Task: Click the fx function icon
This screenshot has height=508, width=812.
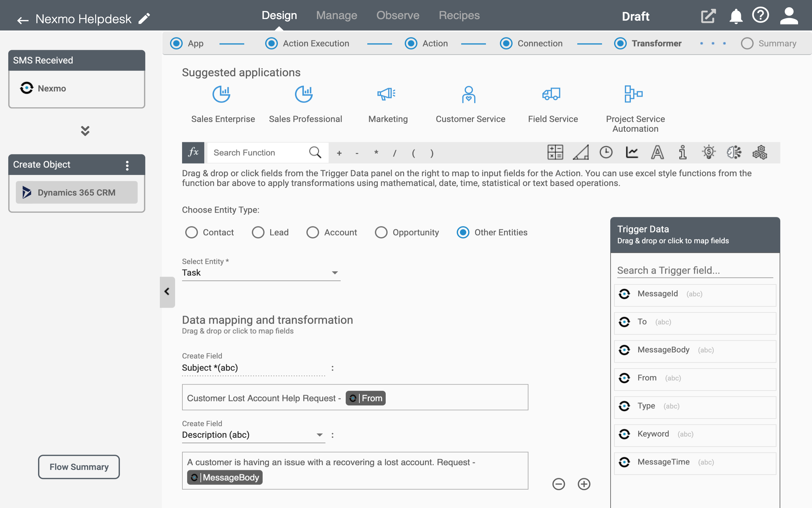Action: [193, 152]
